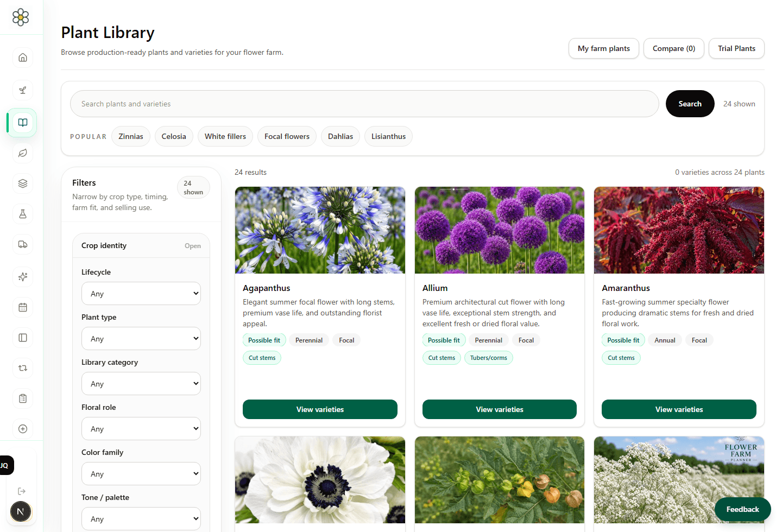The width and height of the screenshot is (782, 532).
Task: Click the green lantern pods photo thumbnail
Action: pyautogui.click(x=500, y=480)
